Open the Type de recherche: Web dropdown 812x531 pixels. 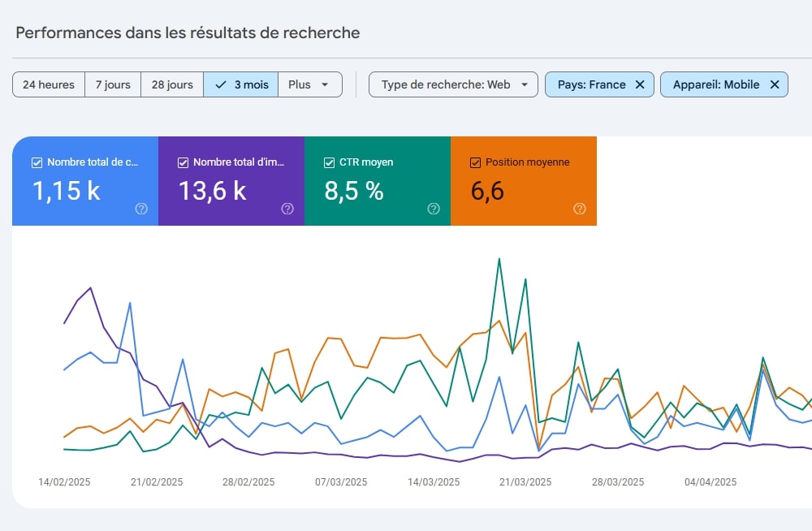tap(453, 84)
